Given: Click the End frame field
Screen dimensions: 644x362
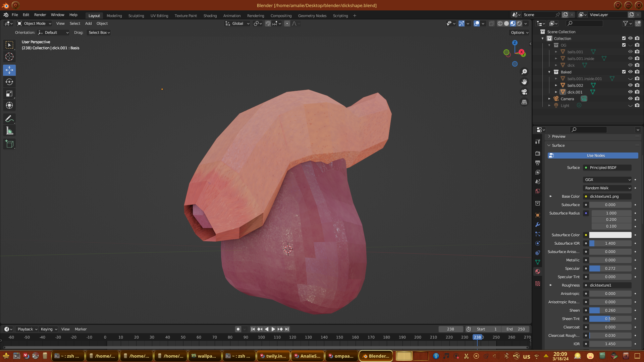Looking at the screenshot, I should 516,329.
